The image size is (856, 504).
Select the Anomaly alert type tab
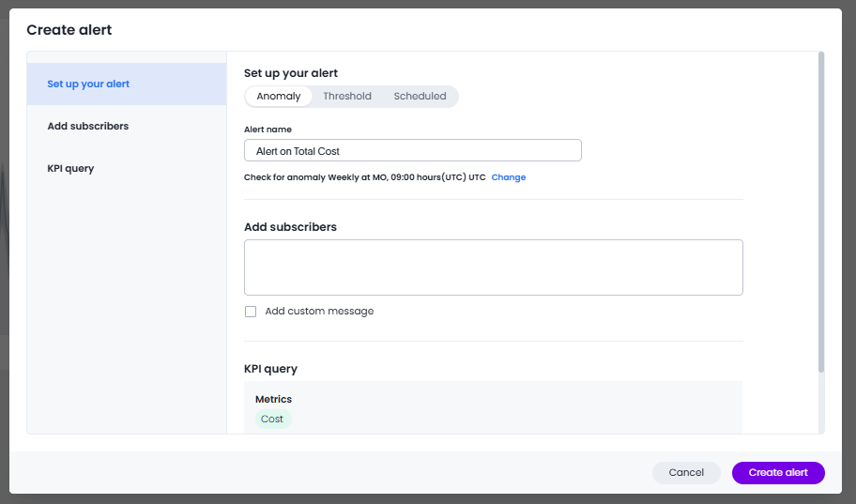click(279, 96)
